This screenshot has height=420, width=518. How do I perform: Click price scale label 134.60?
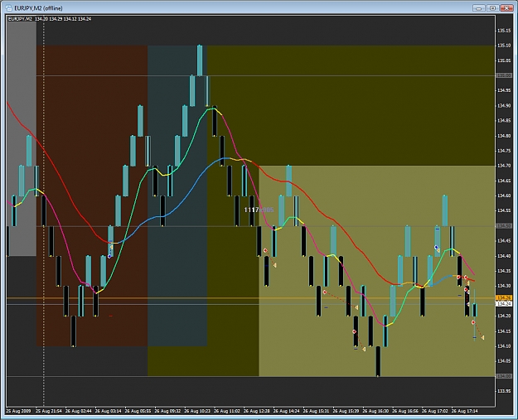pyautogui.click(x=504, y=196)
